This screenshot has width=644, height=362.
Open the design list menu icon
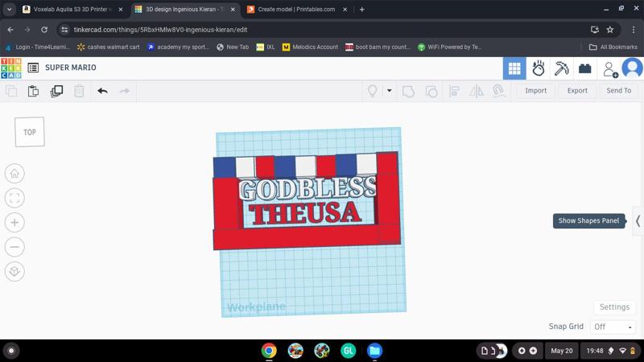(33, 68)
